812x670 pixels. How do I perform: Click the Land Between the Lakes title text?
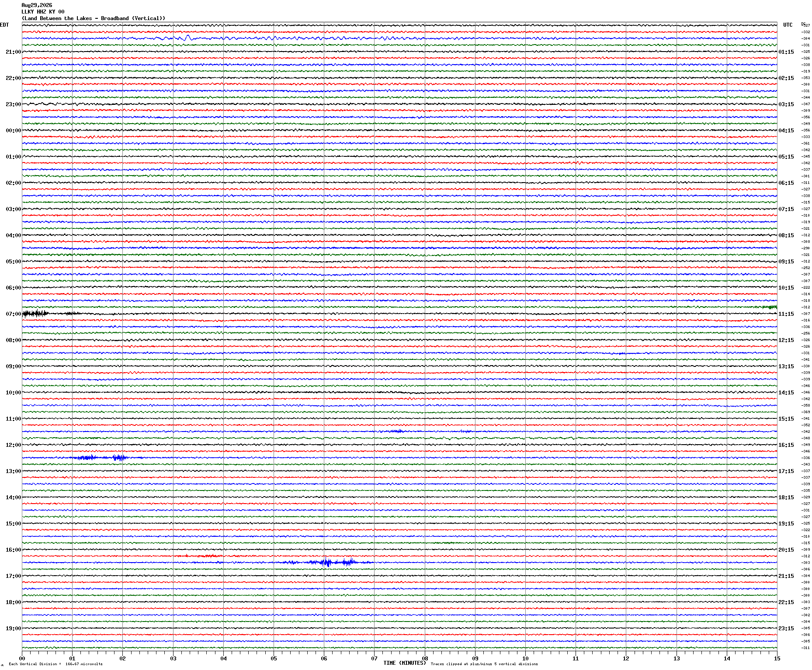pos(94,18)
